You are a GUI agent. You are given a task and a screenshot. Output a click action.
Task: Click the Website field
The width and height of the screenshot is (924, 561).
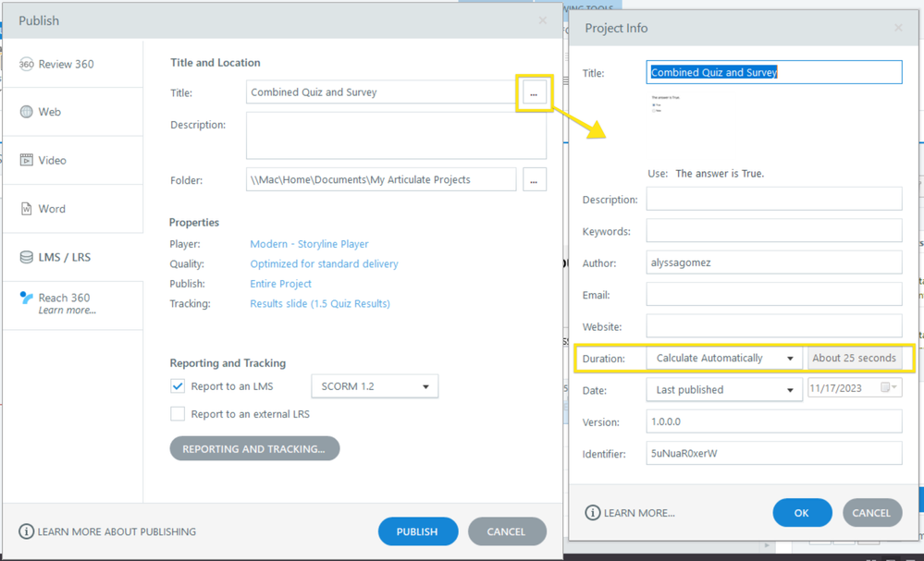[774, 326]
